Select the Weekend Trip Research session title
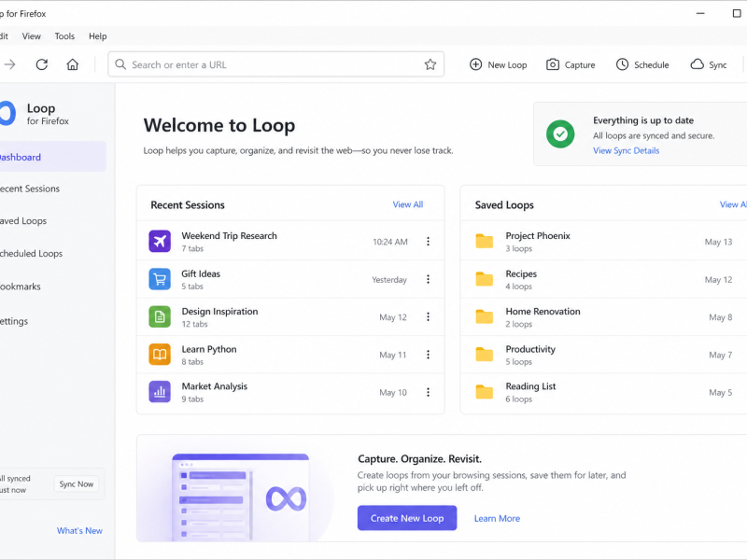 tap(229, 236)
